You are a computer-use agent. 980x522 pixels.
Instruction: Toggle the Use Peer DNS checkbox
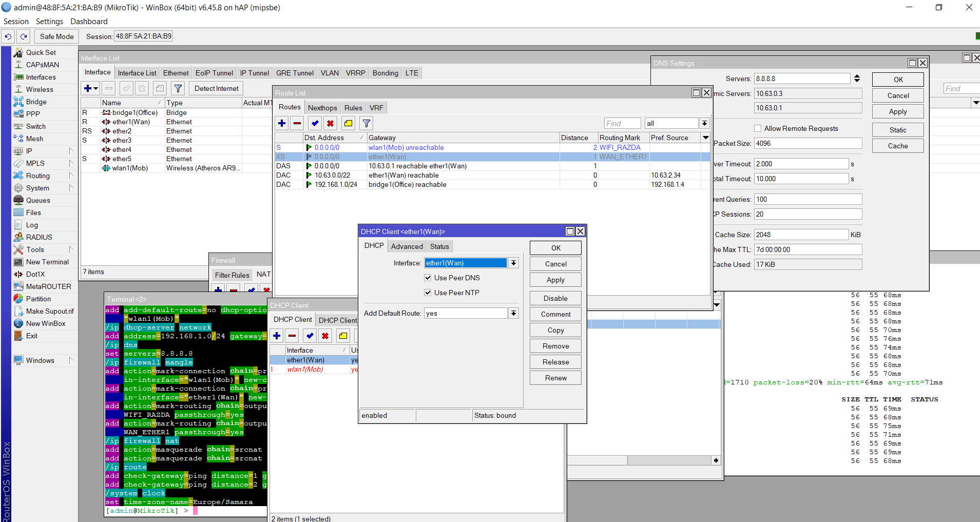click(428, 278)
